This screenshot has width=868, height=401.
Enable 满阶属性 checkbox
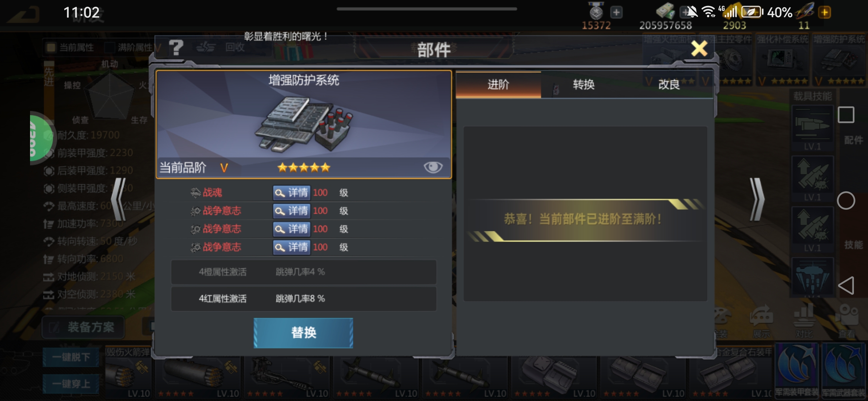pyautogui.click(x=110, y=48)
